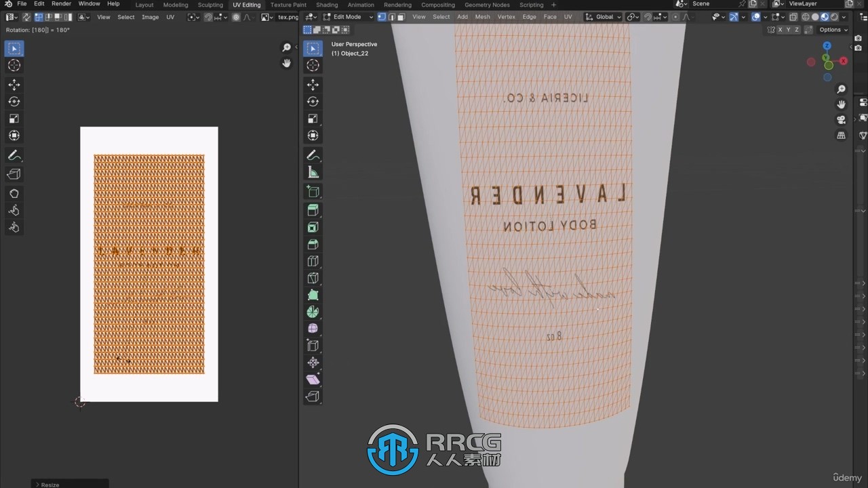Image resolution: width=868 pixels, height=488 pixels.
Task: Toggle UV sync selection
Action: pos(26,17)
